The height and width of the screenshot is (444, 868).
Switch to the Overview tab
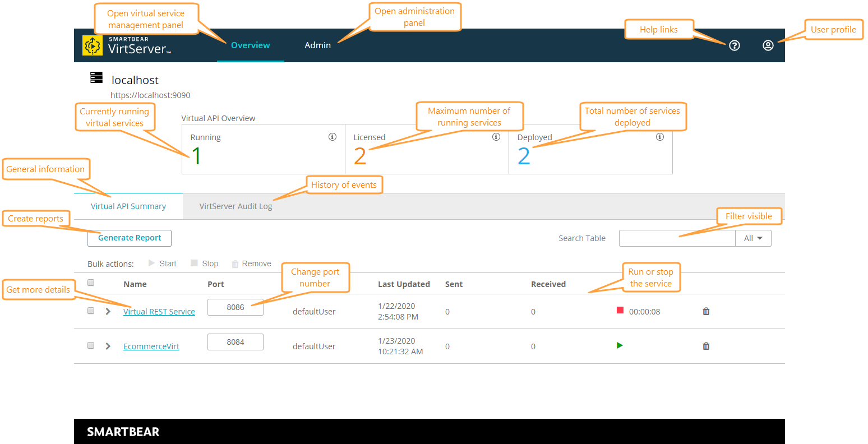tap(251, 45)
